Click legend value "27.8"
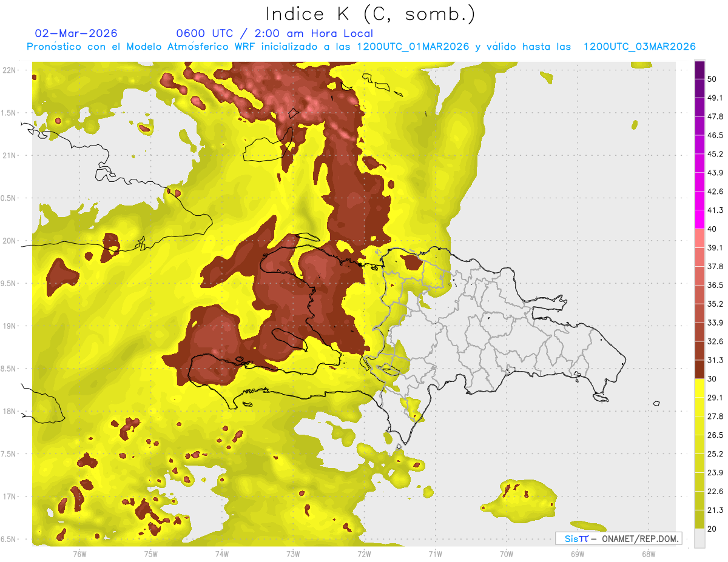This screenshot has height=562, width=728. tap(715, 416)
